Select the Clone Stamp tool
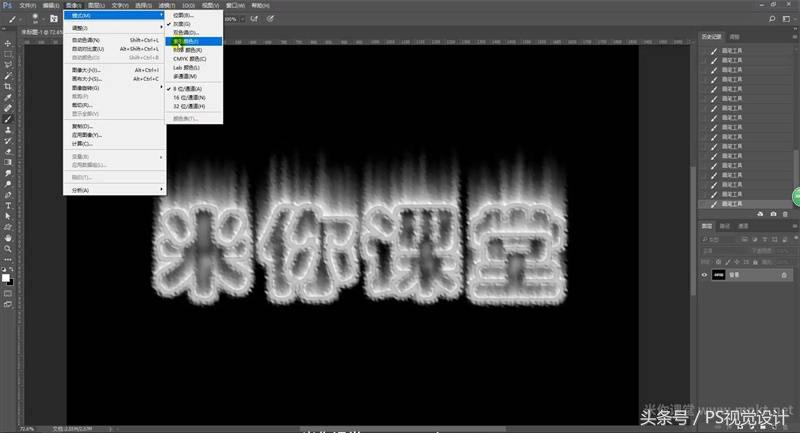Viewport: 800px width, 433px height. click(x=8, y=130)
